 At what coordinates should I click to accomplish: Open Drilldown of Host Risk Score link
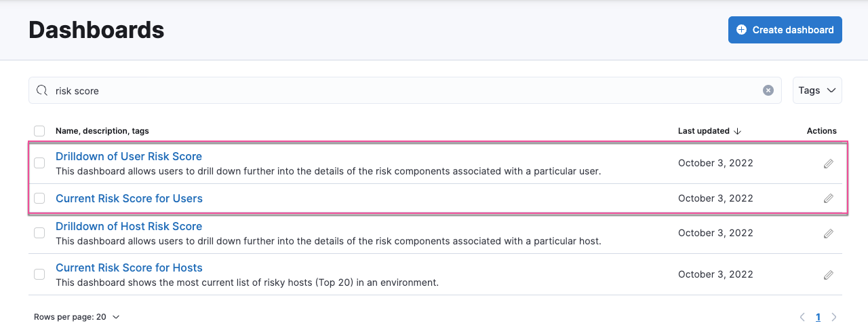tap(129, 226)
